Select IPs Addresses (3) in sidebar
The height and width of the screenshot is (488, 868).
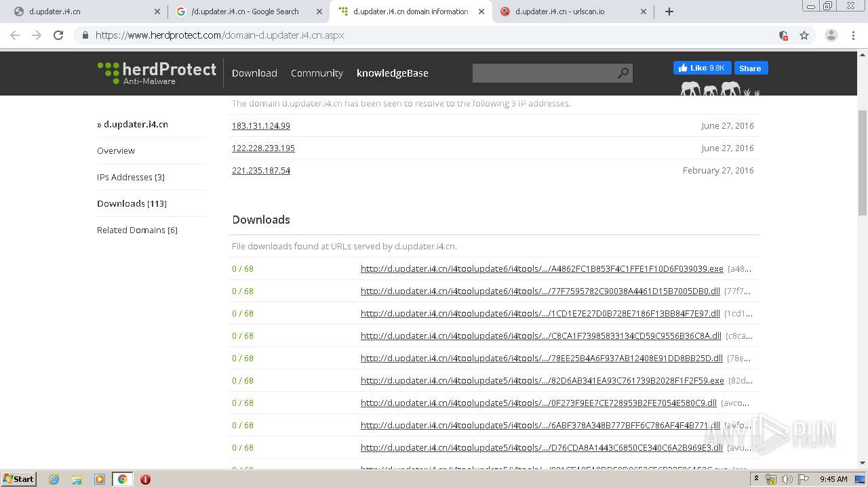pyautogui.click(x=131, y=177)
